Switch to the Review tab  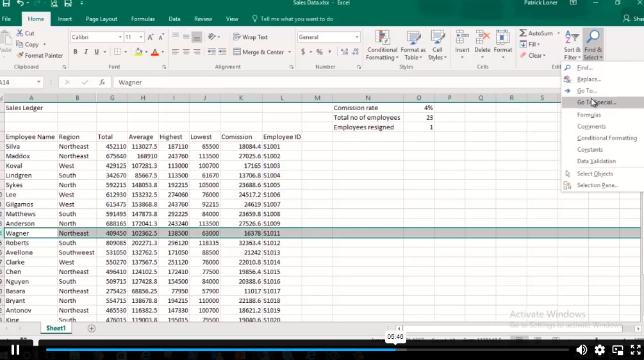pos(203,19)
